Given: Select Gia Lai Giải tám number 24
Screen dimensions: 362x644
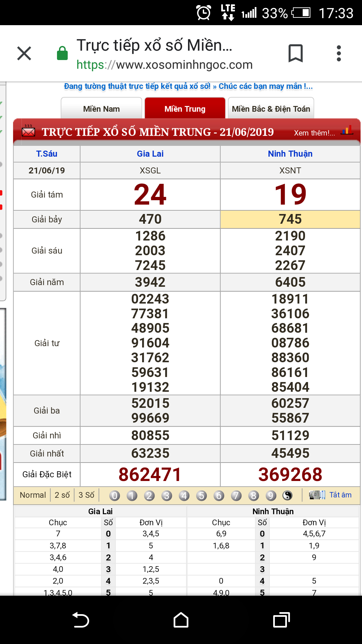Looking at the screenshot, I should point(150,195).
